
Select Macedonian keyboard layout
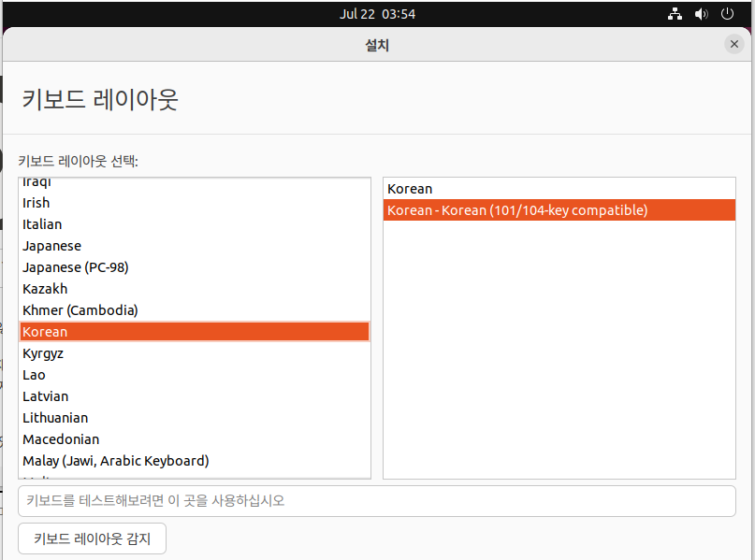pyautogui.click(x=195, y=439)
